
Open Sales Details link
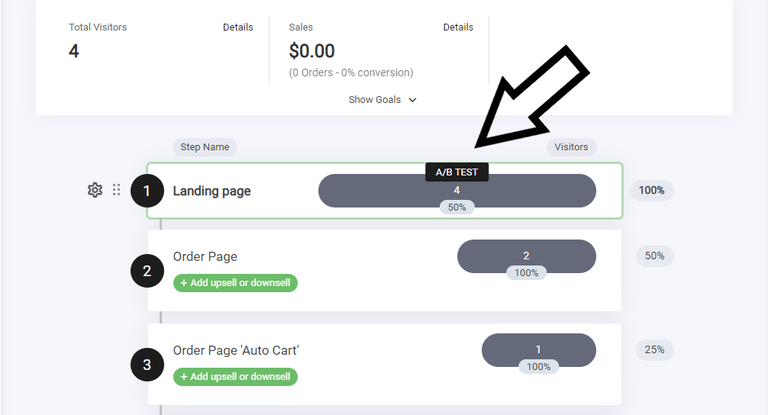[x=458, y=27]
